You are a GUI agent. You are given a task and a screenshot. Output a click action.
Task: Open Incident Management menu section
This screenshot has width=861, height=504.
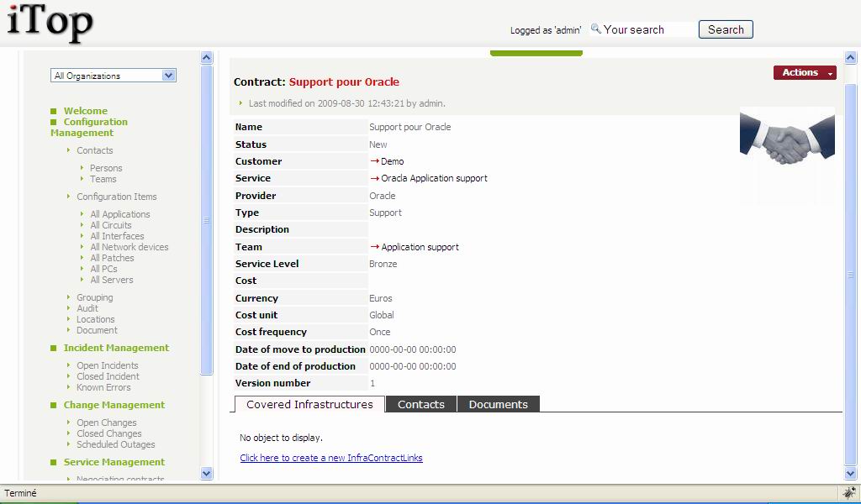point(116,348)
